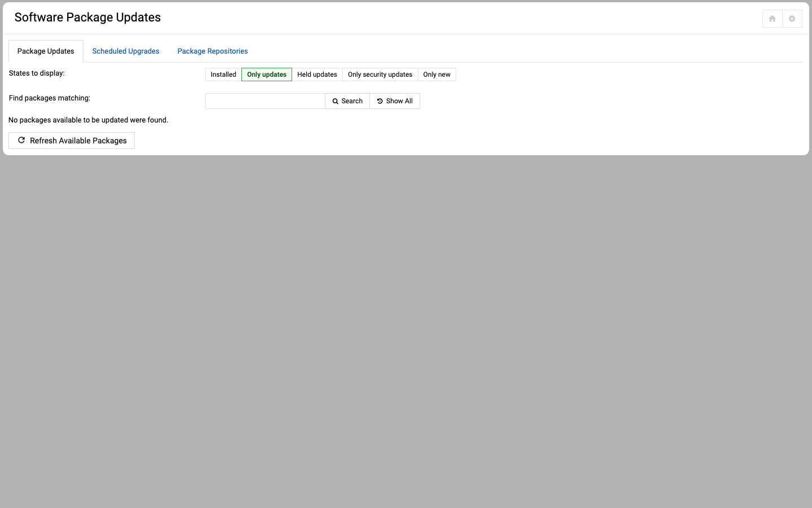Select the Only new state filter
This screenshot has height=508, width=812.
(437, 75)
